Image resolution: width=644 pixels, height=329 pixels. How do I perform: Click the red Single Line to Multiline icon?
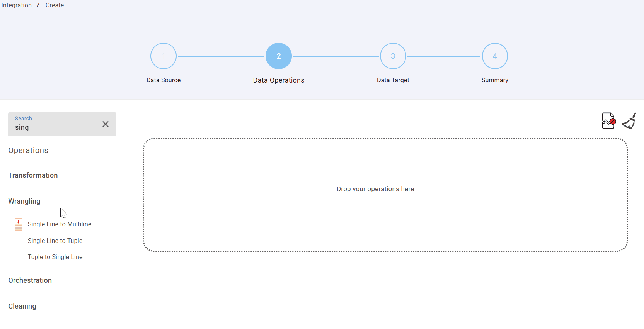(18, 224)
